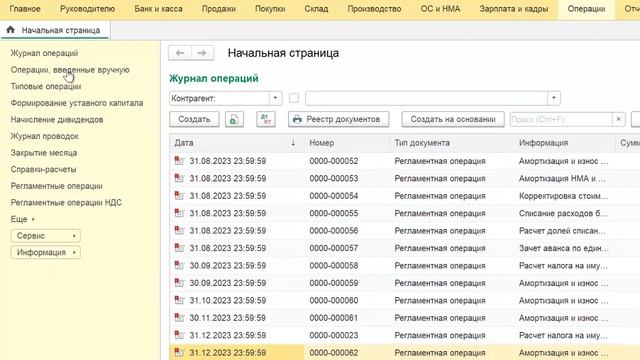Open the Покупки menu section
This screenshot has height=360, width=640.
(270, 9)
